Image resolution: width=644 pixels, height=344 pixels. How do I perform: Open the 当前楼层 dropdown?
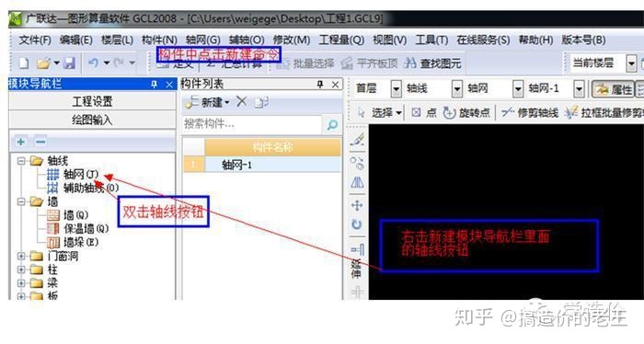click(x=631, y=63)
